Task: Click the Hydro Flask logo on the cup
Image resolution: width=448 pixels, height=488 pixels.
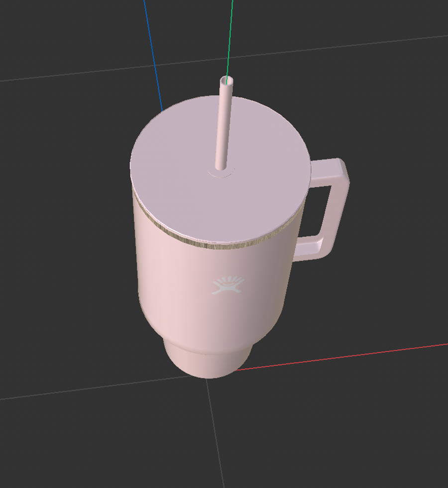Action: click(x=227, y=285)
